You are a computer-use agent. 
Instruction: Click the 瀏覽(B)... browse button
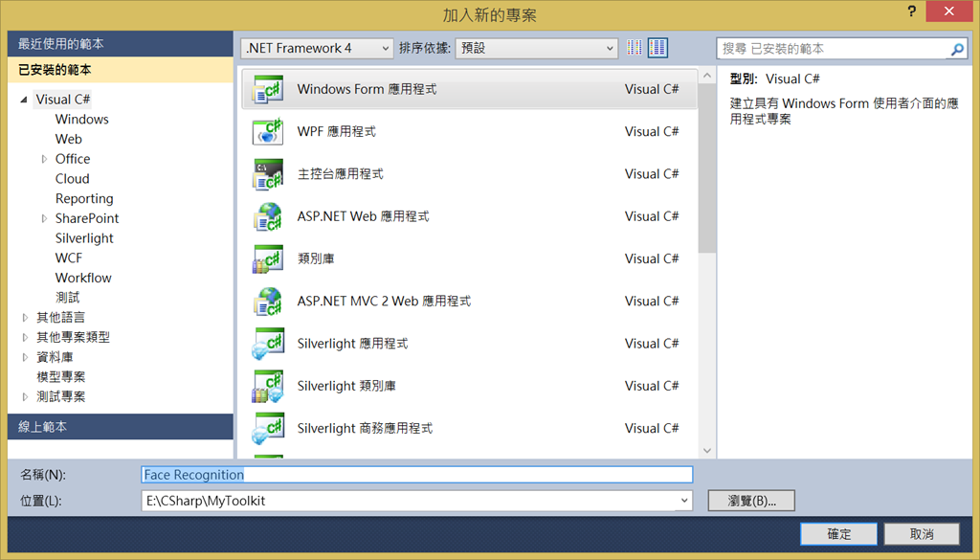click(751, 501)
